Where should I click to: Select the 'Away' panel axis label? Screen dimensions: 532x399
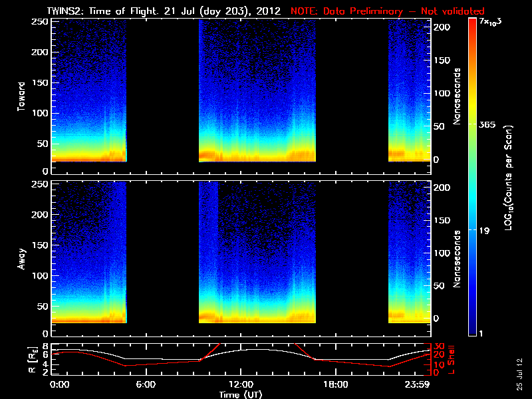click(21, 258)
